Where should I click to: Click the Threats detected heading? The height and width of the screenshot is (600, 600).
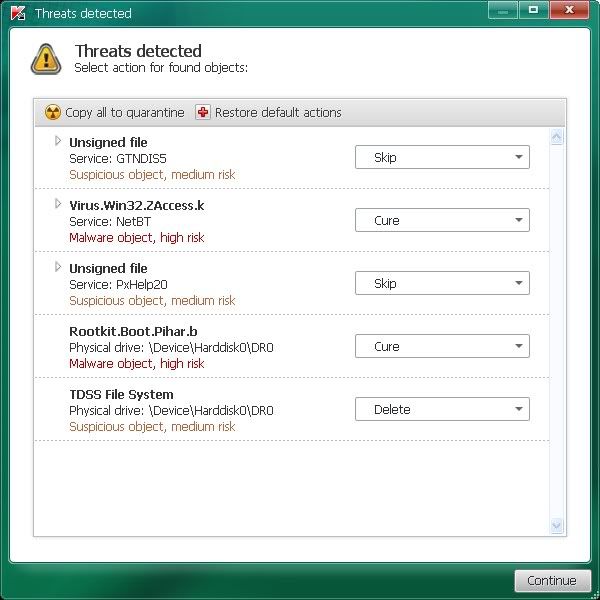click(x=138, y=51)
